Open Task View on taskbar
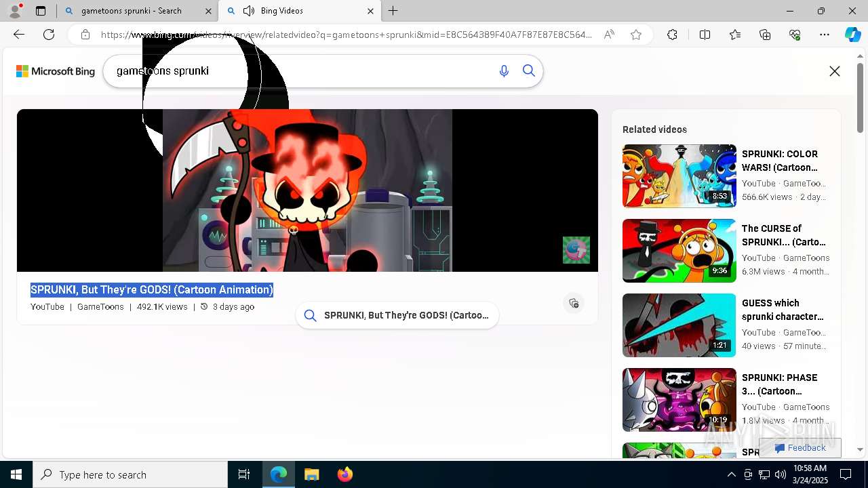 [x=244, y=474]
